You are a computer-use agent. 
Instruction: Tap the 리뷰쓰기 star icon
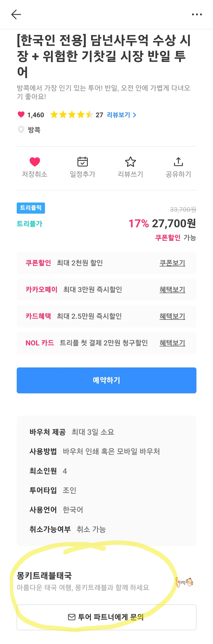[x=130, y=162]
